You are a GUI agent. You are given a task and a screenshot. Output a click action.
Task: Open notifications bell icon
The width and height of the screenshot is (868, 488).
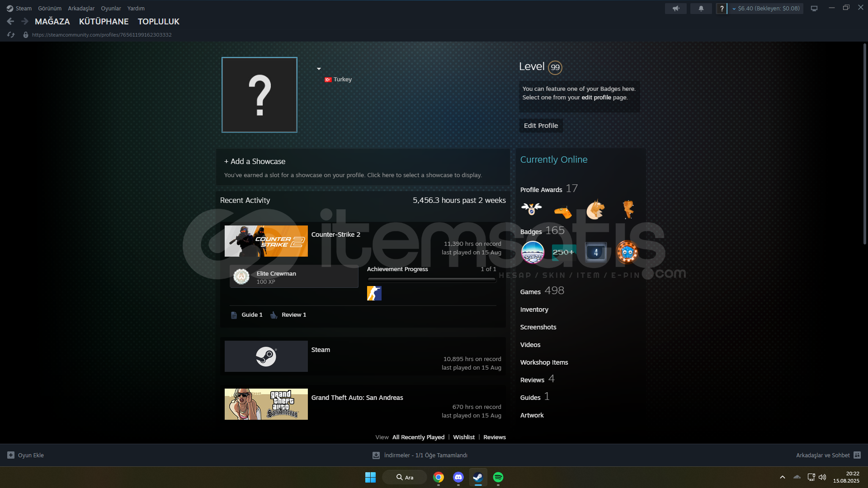click(701, 9)
